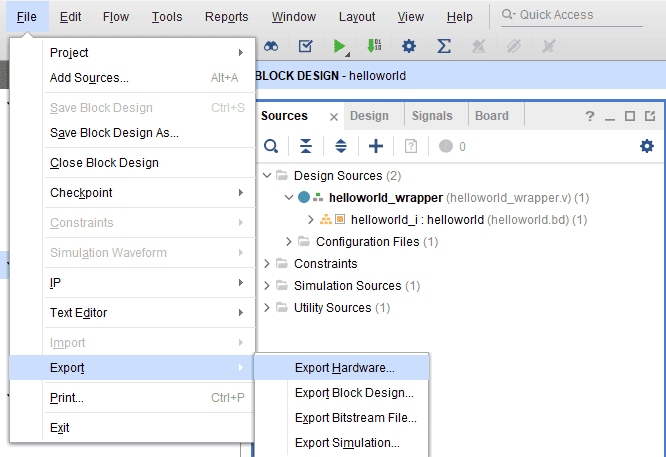This screenshot has height=457, width=666.
Task: Click the green Run Implementation arrow icon
Action: coord(341,46)
